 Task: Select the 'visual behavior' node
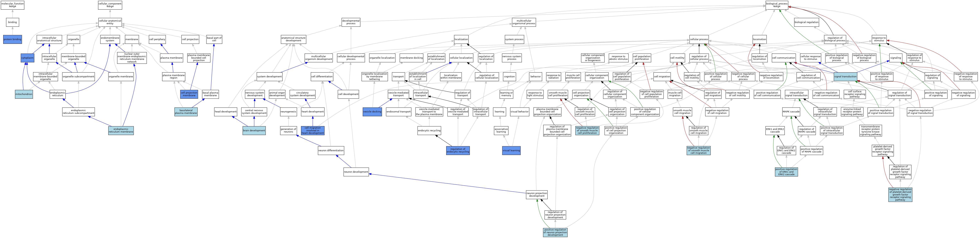pos(520,112)
